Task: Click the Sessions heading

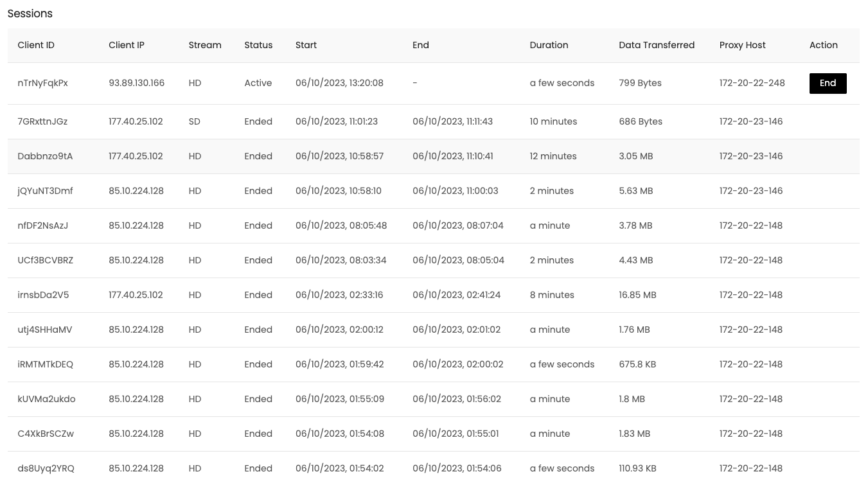Action: 30,13
